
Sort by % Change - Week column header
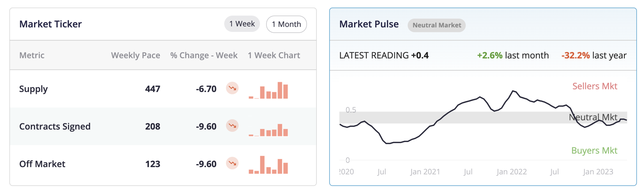point(204,55)
